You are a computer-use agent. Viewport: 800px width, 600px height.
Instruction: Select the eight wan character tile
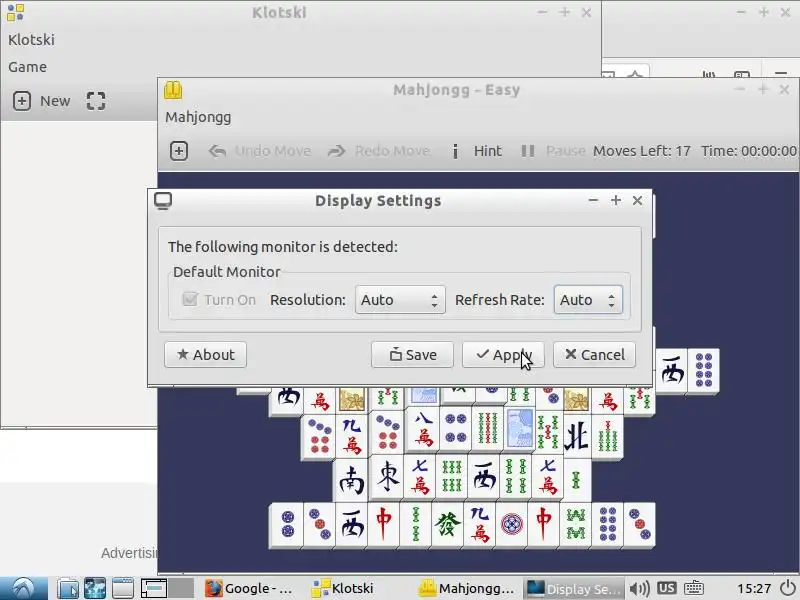tap(423, 430)
